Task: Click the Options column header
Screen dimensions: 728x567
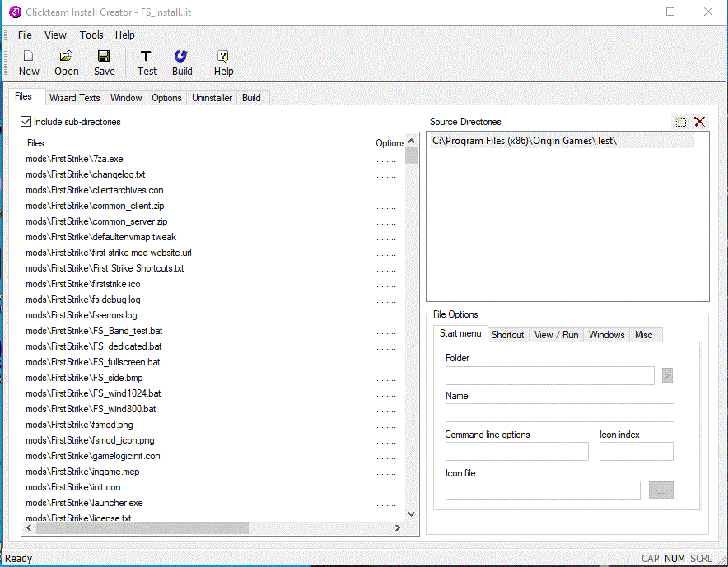Action: click(389, 143)
